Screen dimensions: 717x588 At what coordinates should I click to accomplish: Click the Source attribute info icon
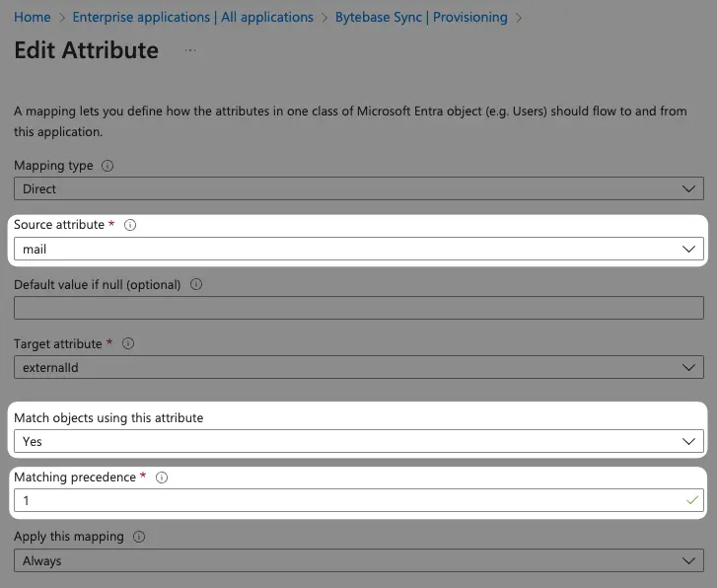coord(130,225)
